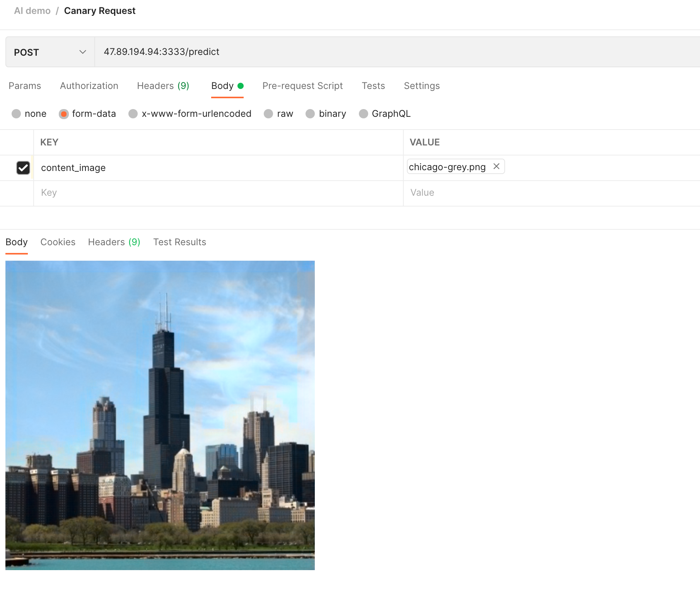700x591 pixels.
Task: Open the Pre-request Script tab
Action: tap(302, 86)
